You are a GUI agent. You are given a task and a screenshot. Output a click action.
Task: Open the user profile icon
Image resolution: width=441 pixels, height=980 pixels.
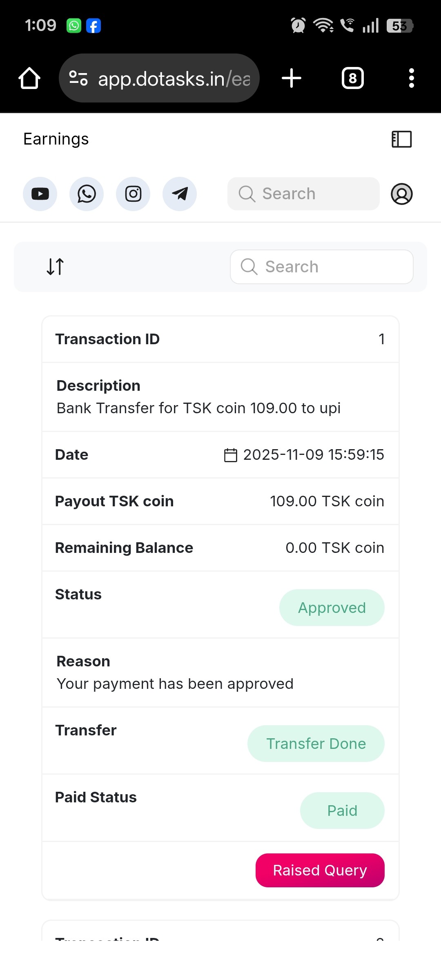(402, 194)
